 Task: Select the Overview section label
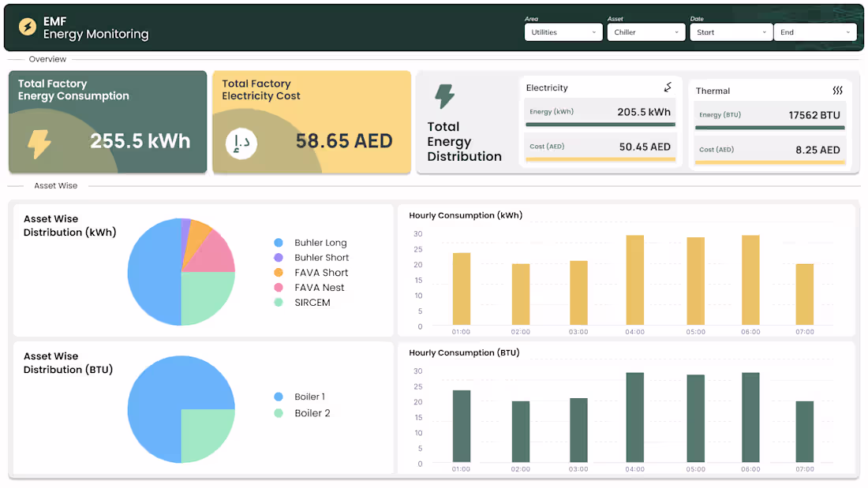(x=47, y=59)
